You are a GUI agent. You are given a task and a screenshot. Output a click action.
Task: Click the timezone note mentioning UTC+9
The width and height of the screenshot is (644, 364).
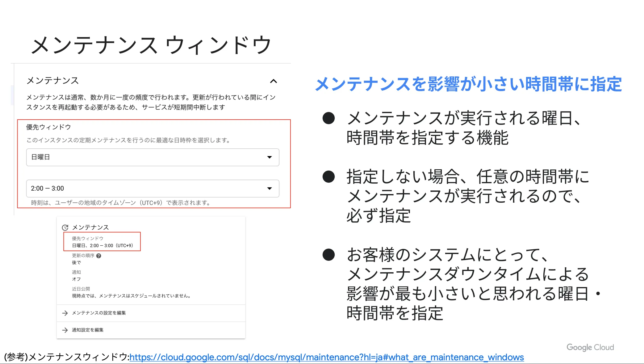121,203
